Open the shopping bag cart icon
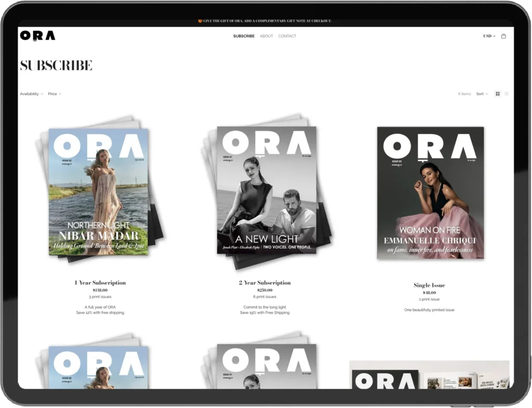Image resolution: width=532 pixels, height=408 pixels. tap(503, 36)
